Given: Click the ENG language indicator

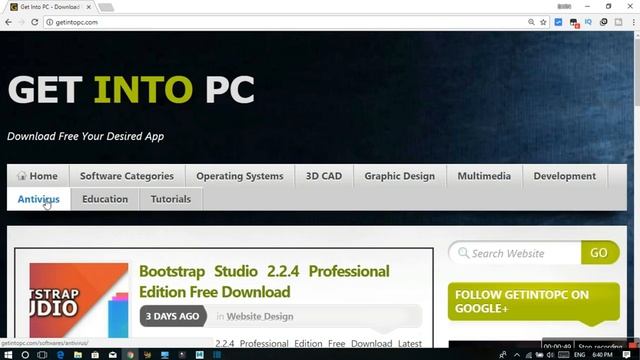Looking at the screenshot, I should [x=579, y=355].
